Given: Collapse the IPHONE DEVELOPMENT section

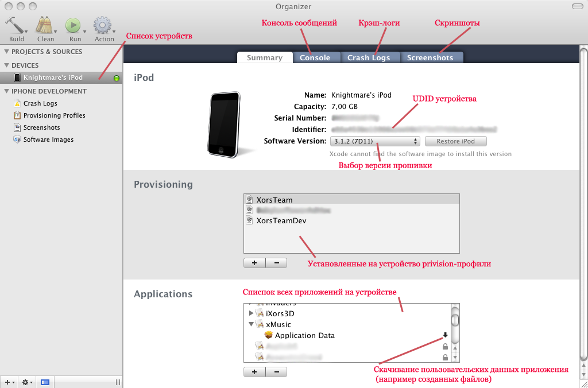Looking at the screenshot, I should click(6, 91).
